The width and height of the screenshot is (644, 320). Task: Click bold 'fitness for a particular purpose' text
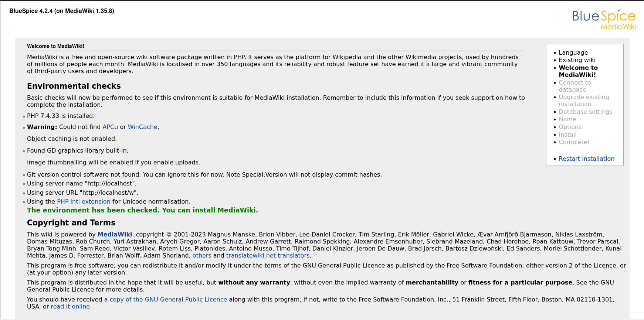[x=520, y=282]
